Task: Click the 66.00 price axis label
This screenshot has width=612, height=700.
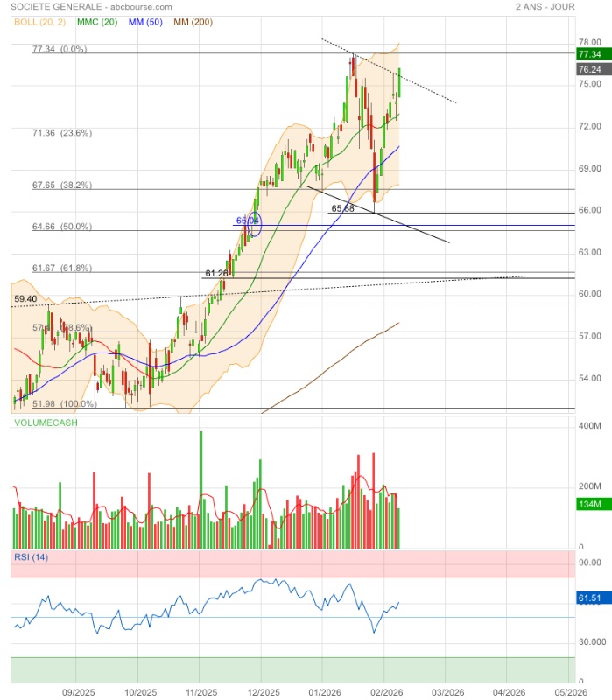Action: (x=589, y=210)
